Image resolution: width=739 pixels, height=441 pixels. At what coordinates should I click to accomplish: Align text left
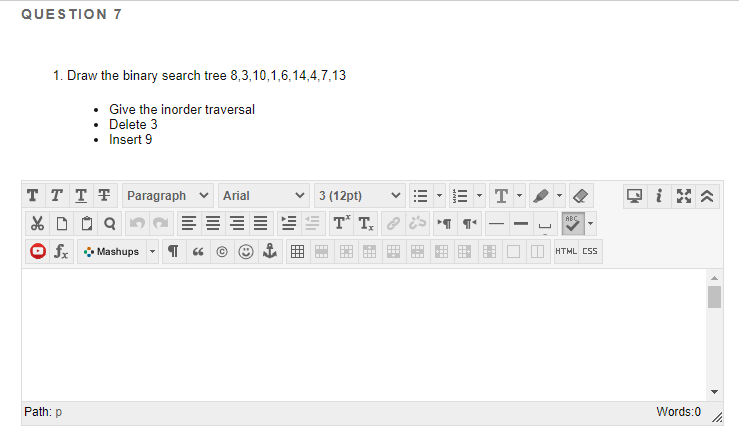[x=189, y=223]
